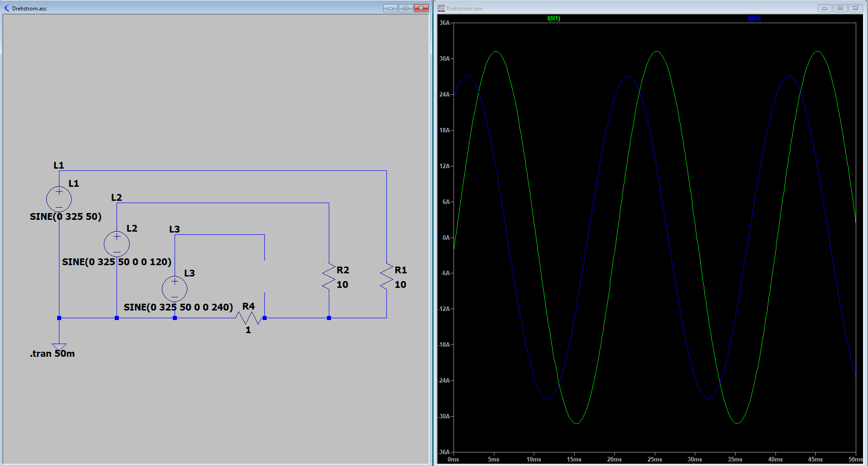Click the net label L2 on the wire
The height and width of the screenshot is (466, 868).
tap(117, 198)
